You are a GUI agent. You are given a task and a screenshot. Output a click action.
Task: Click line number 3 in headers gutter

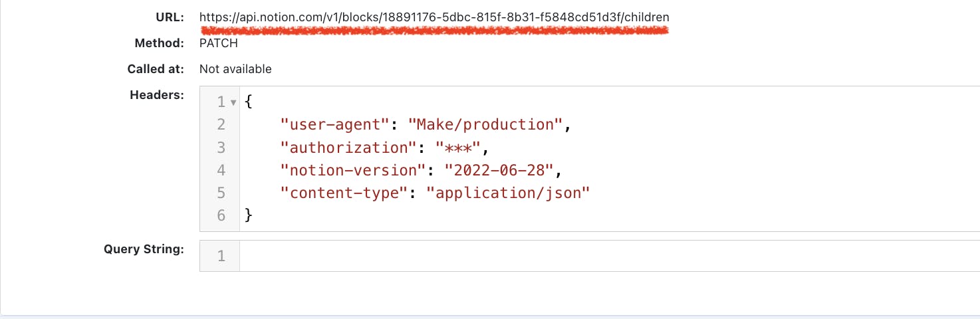click(x=221, y=148)
